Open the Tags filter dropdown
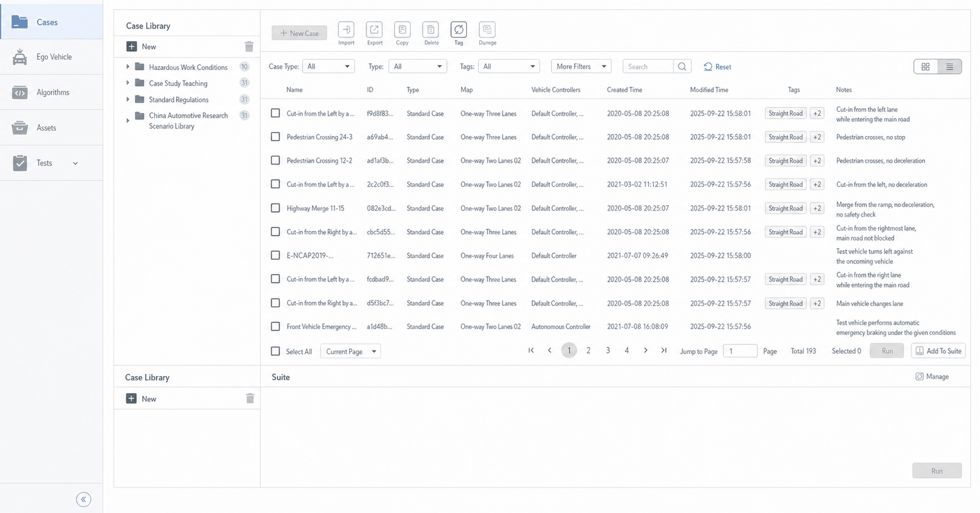980x513 pixels. point(508,66)
